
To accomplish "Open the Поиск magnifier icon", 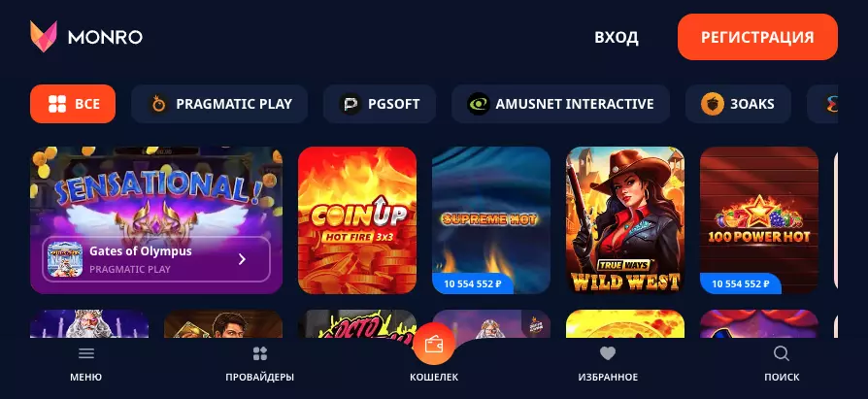I will coord(782,353).
